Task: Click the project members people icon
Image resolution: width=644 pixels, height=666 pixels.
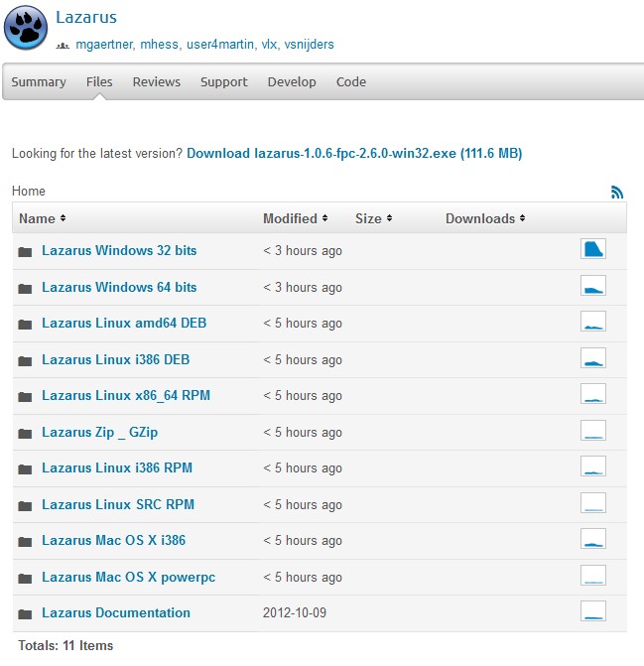Action: [63, 46]
